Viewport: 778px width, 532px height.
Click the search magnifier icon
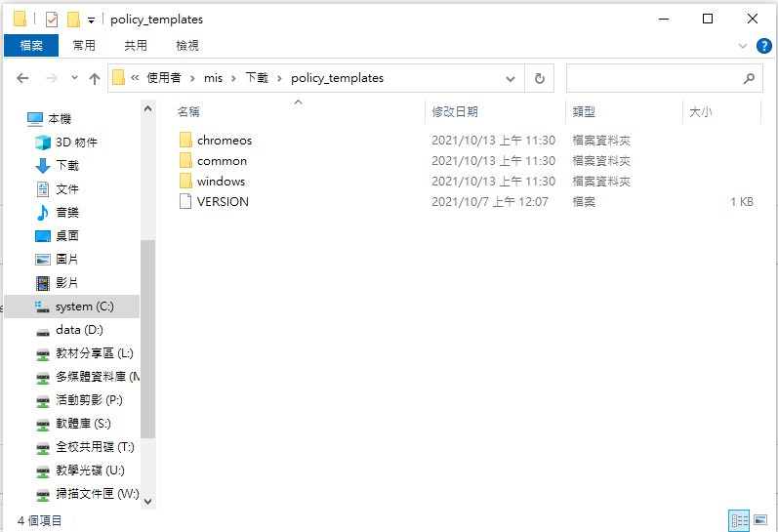[x=749, y=78]
